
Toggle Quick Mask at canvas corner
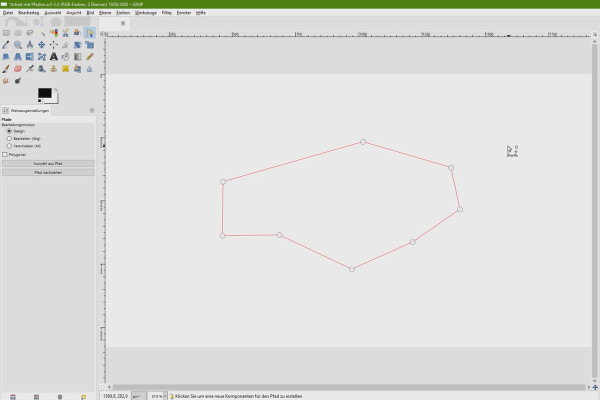click(x=103, y=387)
